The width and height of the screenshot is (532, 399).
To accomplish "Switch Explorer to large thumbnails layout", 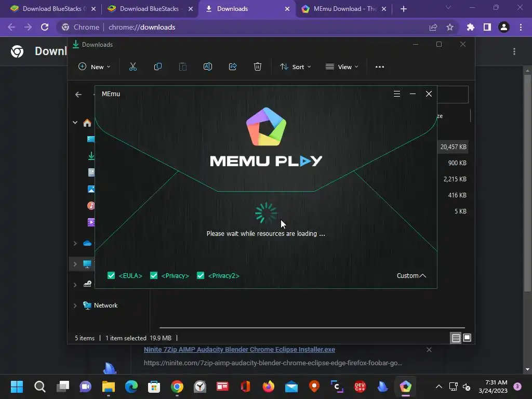I will 467,338.
